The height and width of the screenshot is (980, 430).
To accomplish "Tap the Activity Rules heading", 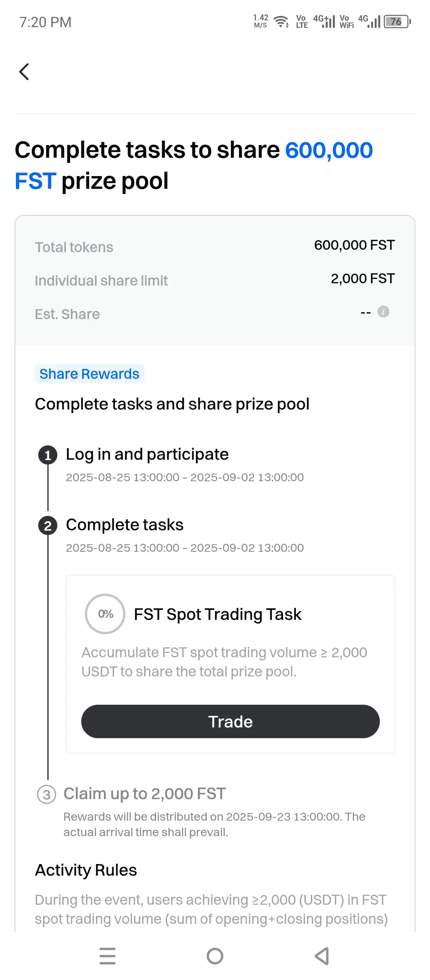I will click(x=86, y=870).
